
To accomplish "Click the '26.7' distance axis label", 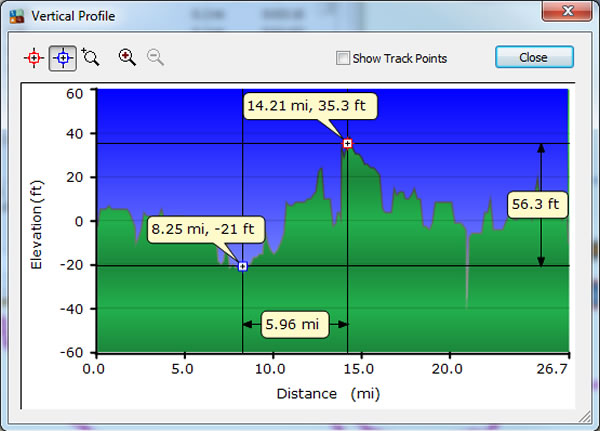I will pyautogui.click(x=552, y=369).
